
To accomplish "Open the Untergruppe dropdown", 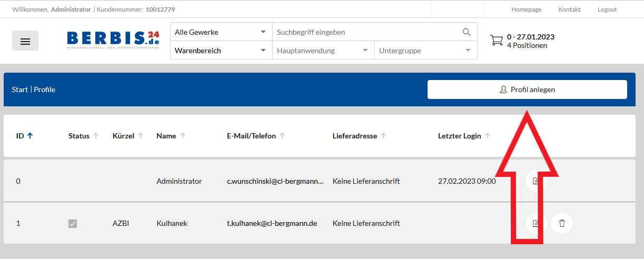I will coord(425,51).
